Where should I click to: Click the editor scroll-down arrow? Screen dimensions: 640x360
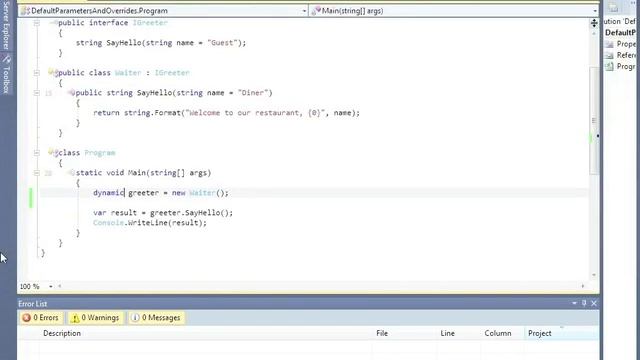tap(594, 275)
